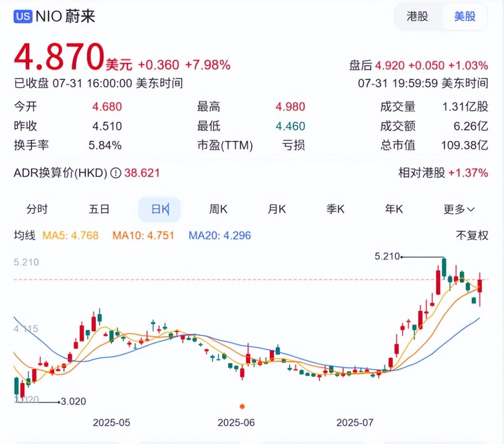Switch to the 美股 market toggle
504x444 pixels.
(x=465, y=16)
